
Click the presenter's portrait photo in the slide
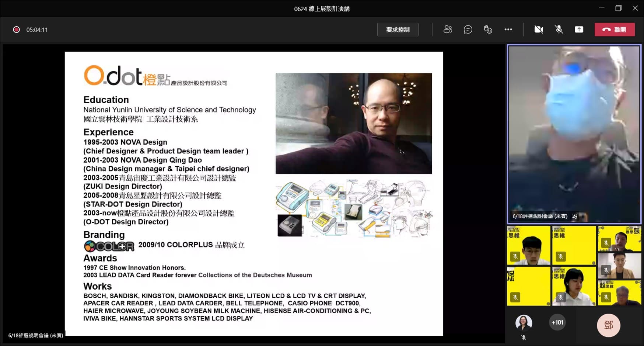(x=354, y=123)
